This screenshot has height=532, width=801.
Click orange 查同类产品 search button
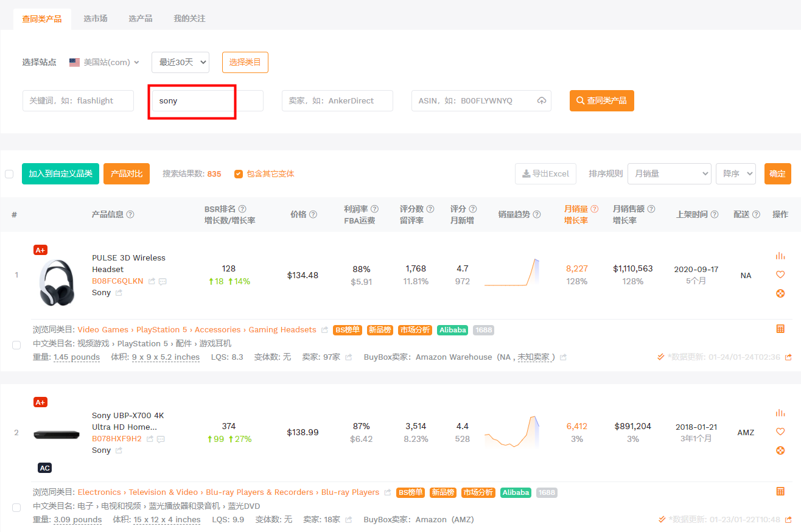602,100
